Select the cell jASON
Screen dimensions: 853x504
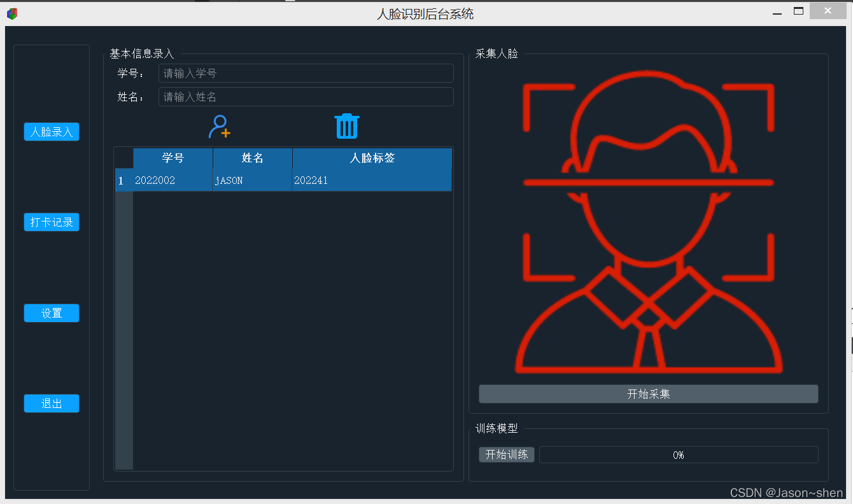click(252, 181)
